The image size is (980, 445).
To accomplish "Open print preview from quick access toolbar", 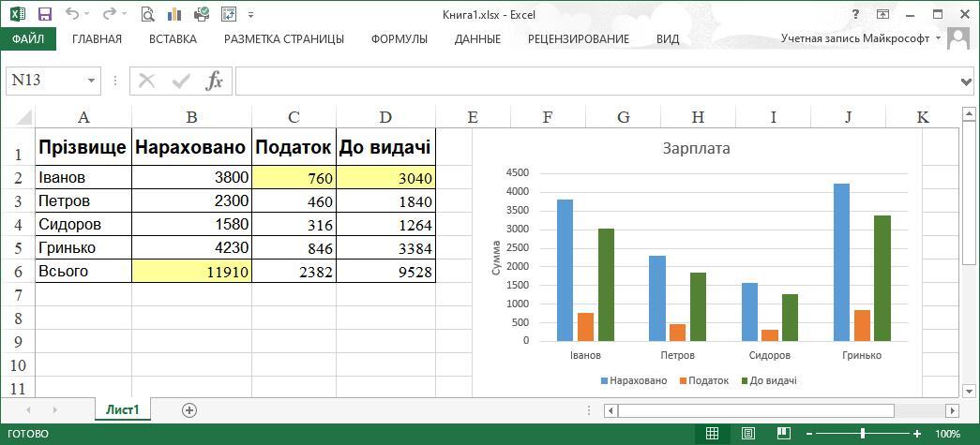I will [x=148, y=14].
